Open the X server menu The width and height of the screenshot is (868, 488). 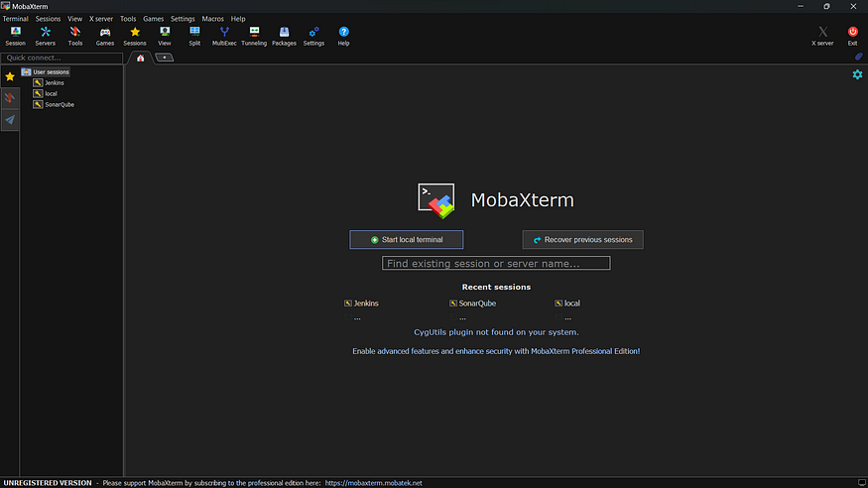[x=101, y=19]
